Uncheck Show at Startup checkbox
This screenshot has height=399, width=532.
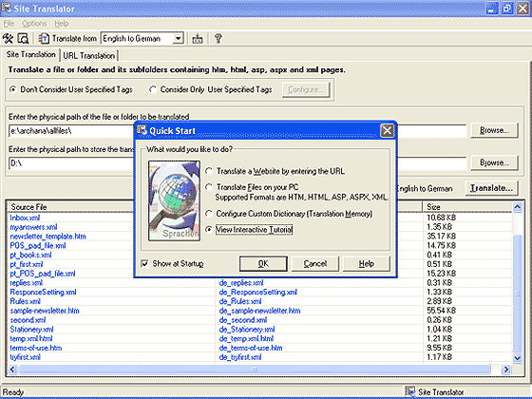pos(144,264)
